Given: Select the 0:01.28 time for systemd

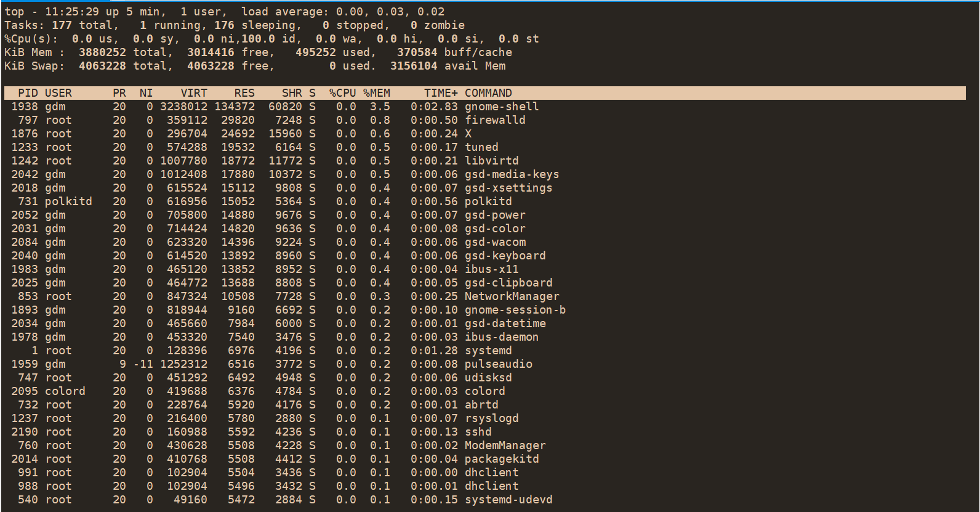Looking at the screenshot, I should pos(434,351).
